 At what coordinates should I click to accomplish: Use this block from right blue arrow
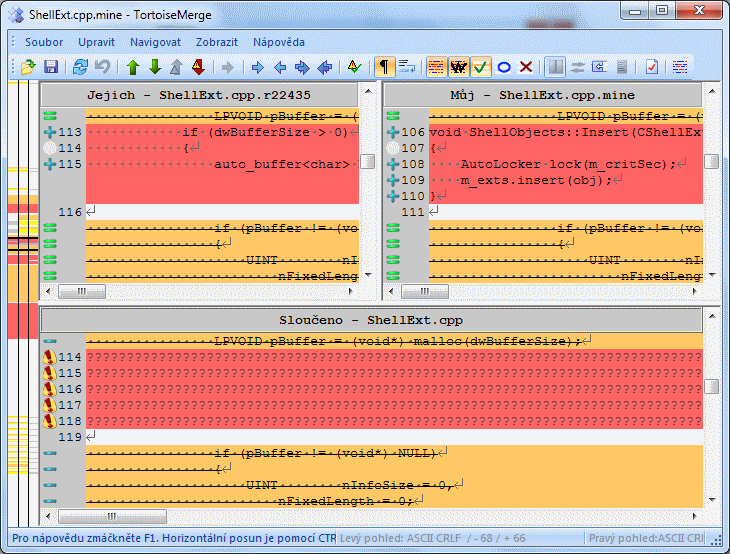(257, 68)
